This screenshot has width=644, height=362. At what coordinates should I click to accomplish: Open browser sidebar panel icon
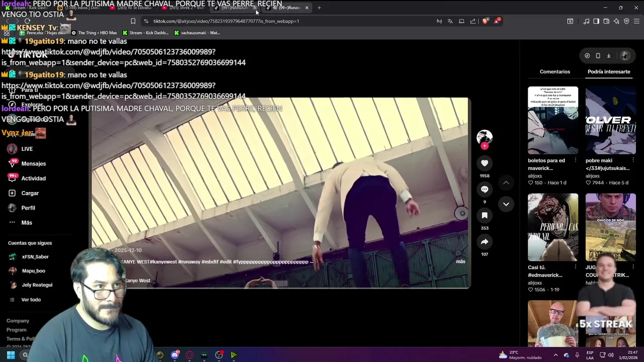tap(596, 21)
